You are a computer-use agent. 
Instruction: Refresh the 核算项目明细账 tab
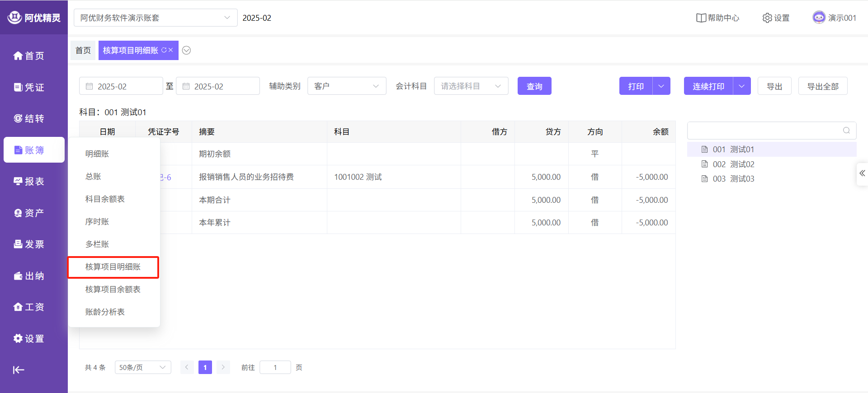pyautogui.click(x=164, y=50)
